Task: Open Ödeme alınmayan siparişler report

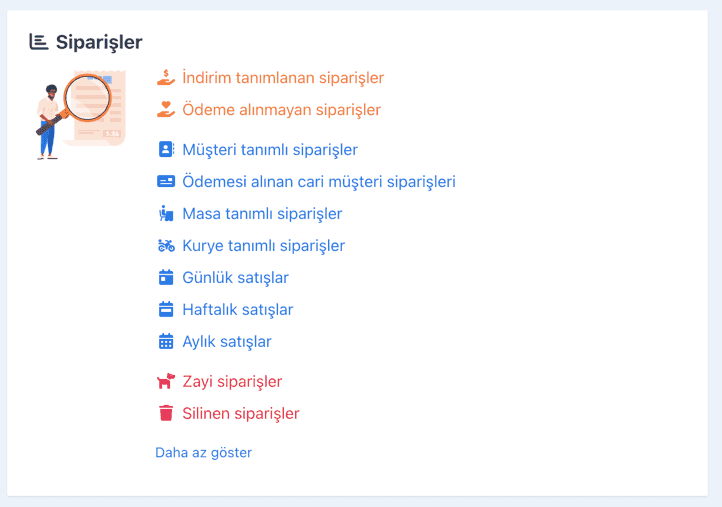Action: click(281, 110)
